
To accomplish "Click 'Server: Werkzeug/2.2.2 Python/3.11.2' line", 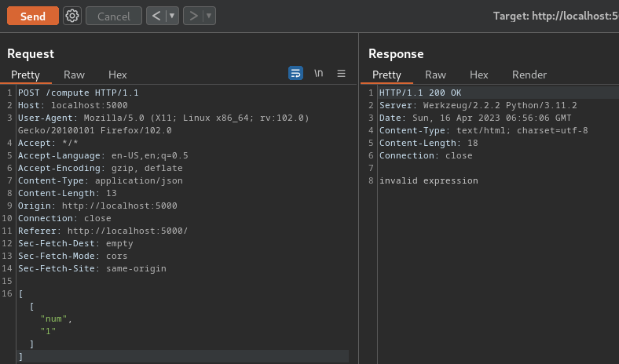I will pos(478,105).
